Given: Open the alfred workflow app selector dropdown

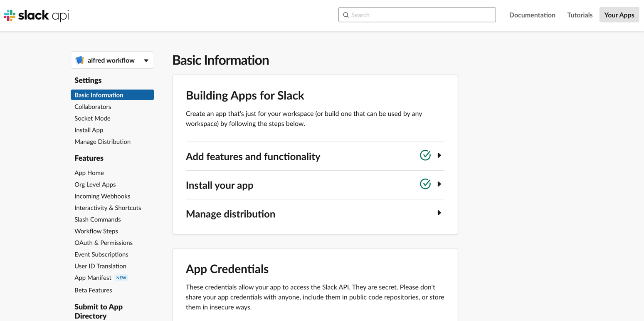Looking at the screenshot, I should pos(112,60).
